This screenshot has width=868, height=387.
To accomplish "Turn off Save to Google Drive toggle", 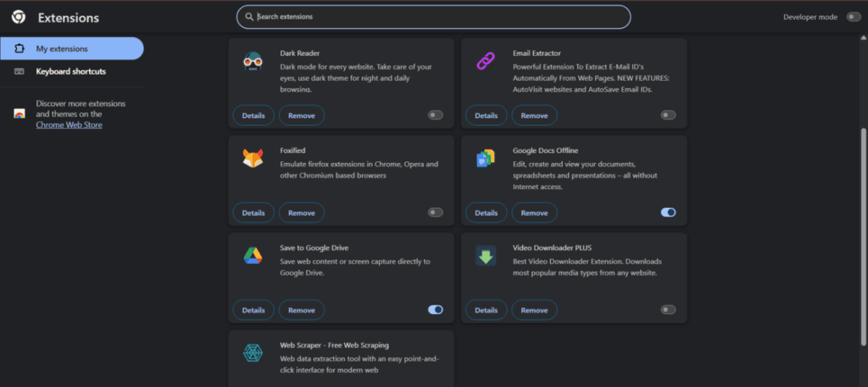I will coord(436,310).
